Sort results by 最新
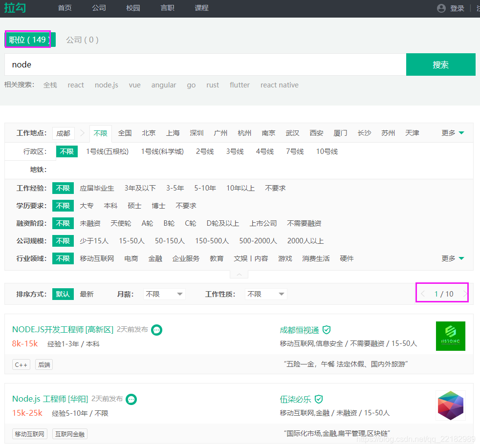Screen dimensions: 480x448 [87, 295]
